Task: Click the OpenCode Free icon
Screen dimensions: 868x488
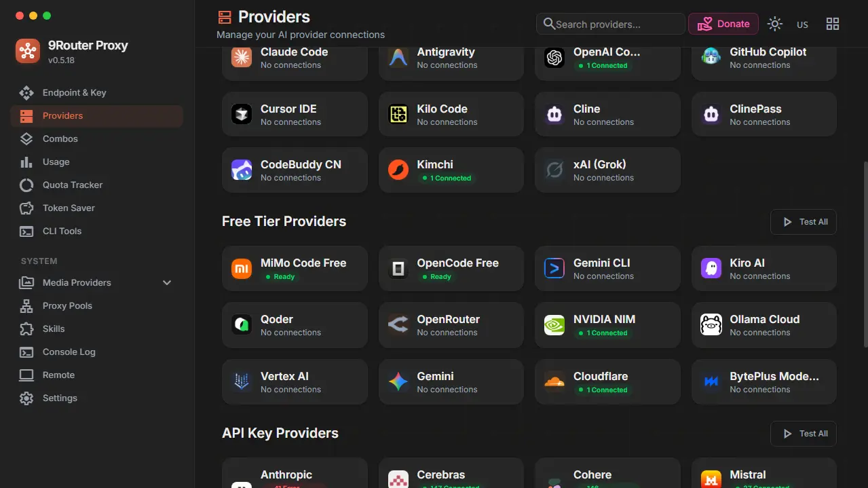Action: click(398, 268)
